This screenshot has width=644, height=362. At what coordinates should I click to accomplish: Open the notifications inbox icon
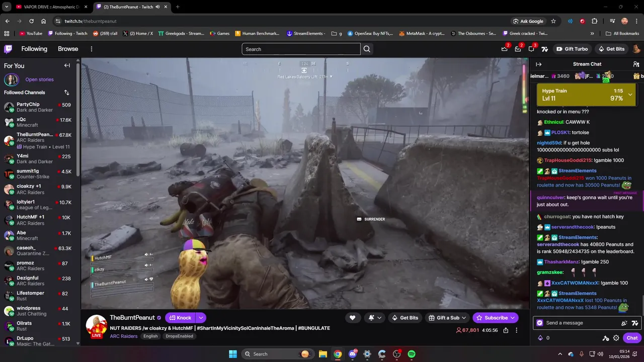[x=518, y=49]
